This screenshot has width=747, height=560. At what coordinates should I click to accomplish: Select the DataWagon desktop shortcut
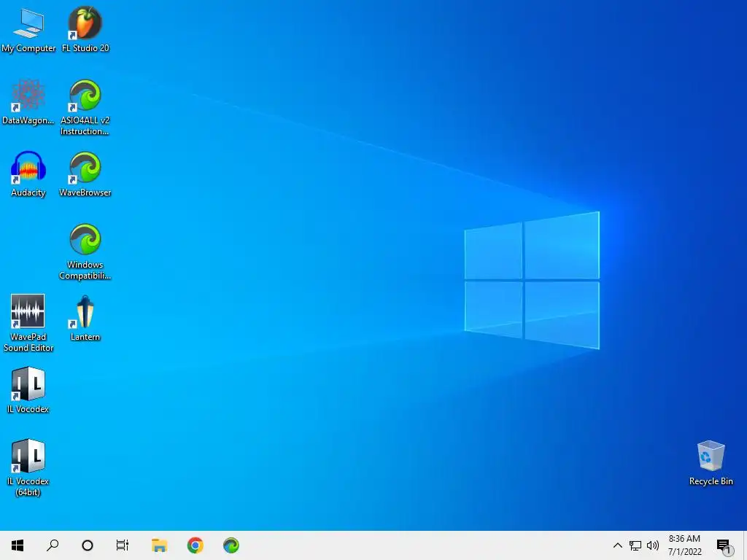(x=28, y=102)
